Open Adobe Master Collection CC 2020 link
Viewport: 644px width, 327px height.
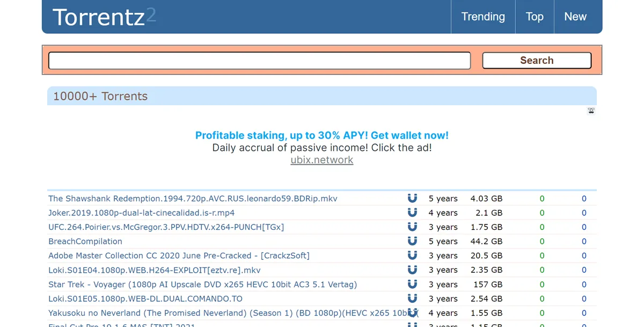[x=179, y=256]
